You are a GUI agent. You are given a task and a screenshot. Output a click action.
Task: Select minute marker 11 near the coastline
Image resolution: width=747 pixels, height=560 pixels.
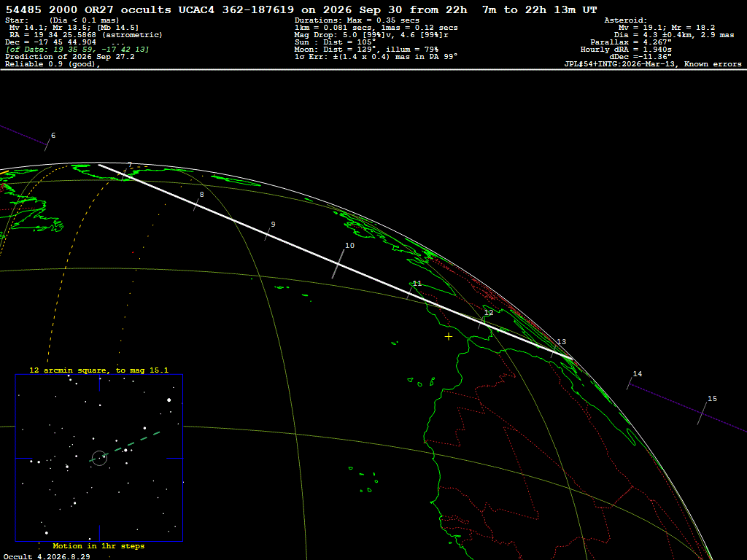click(417, 284)
